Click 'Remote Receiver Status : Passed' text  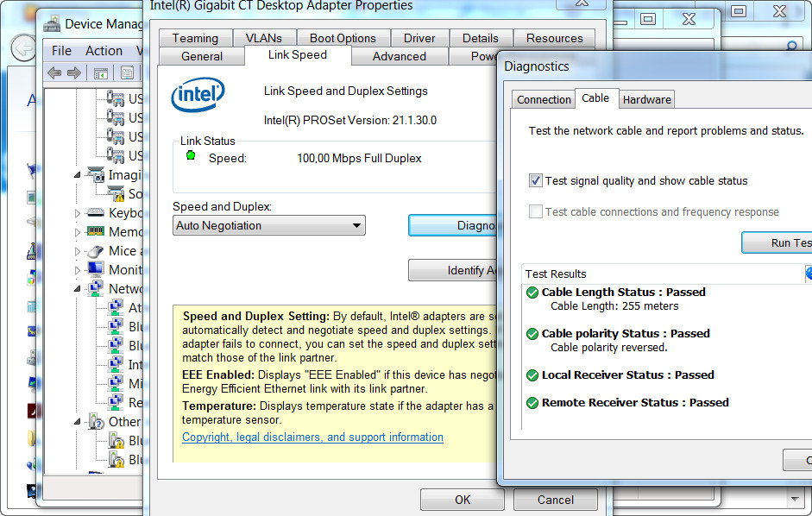[635, 403]
